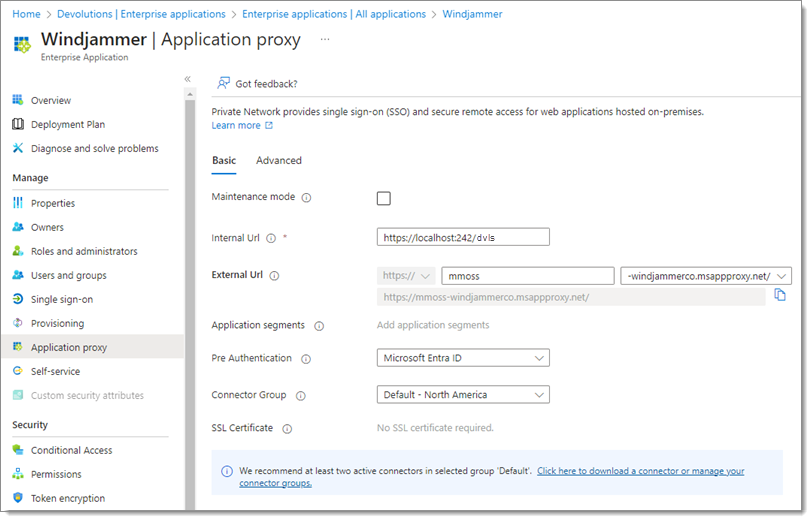Screen dimensions: 812x522
Task: Show info tooltip for External Url
Action: click(x=274, y=276)
